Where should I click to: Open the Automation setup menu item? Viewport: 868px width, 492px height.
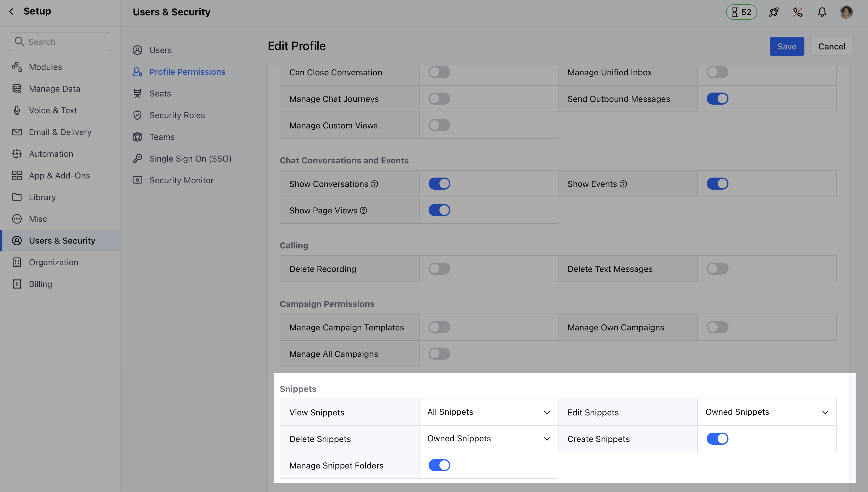point(51,154)
